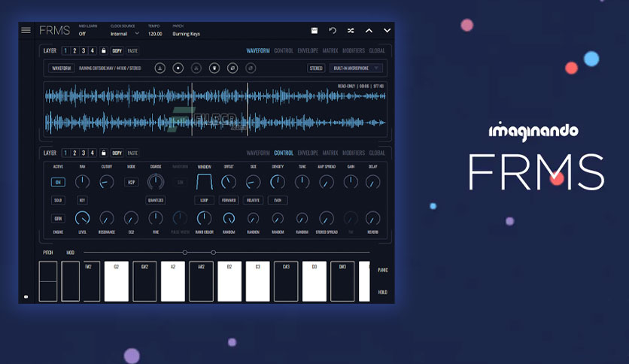Toggle the Loop button under Window

click(x=204, y=200)
